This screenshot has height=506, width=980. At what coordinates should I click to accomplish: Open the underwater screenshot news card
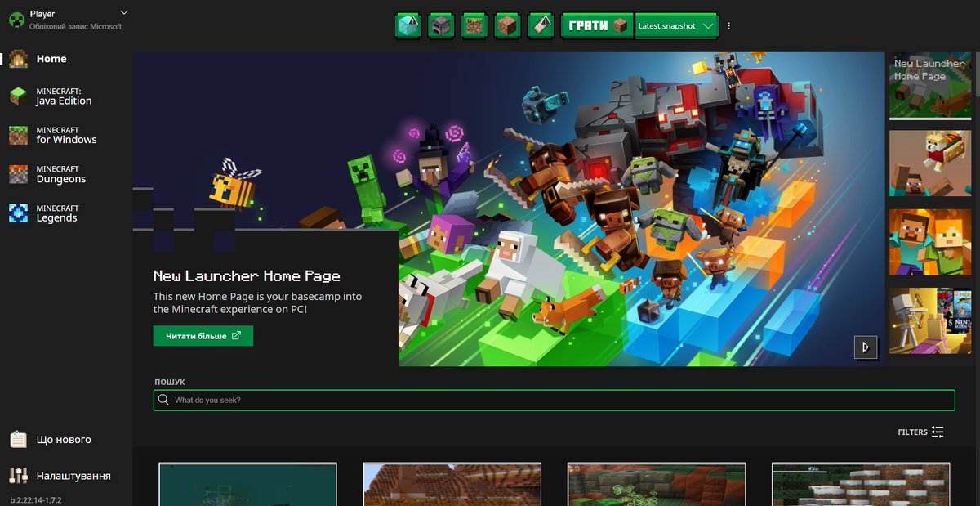click(247, 484)
